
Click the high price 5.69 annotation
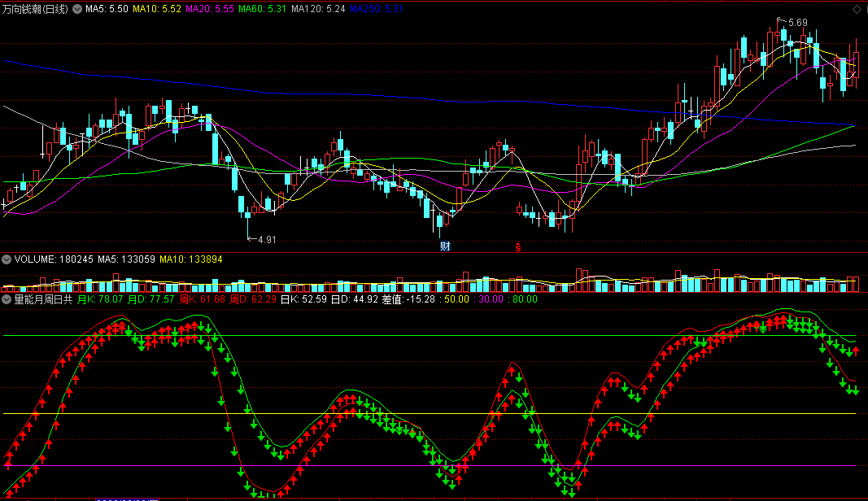pos(798,23)
